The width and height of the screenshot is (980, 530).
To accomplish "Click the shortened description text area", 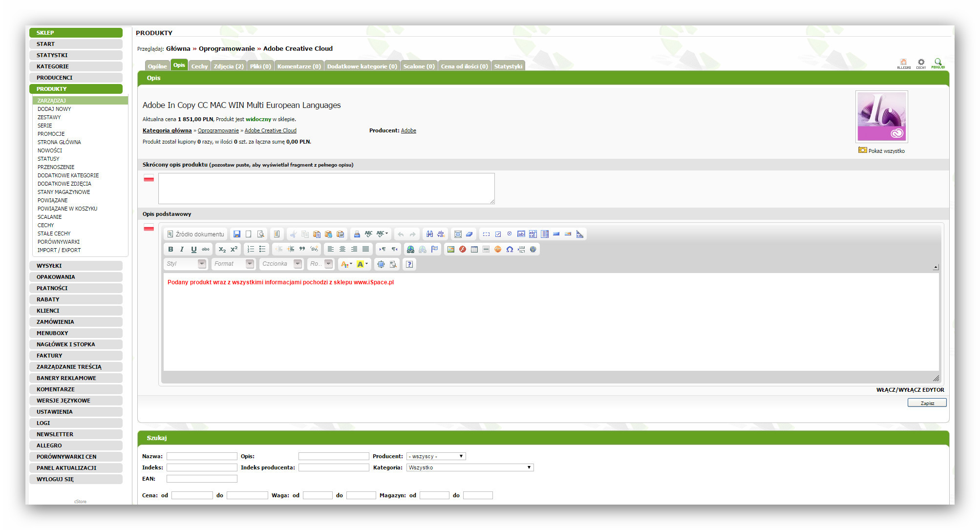I will click(326, 189).
